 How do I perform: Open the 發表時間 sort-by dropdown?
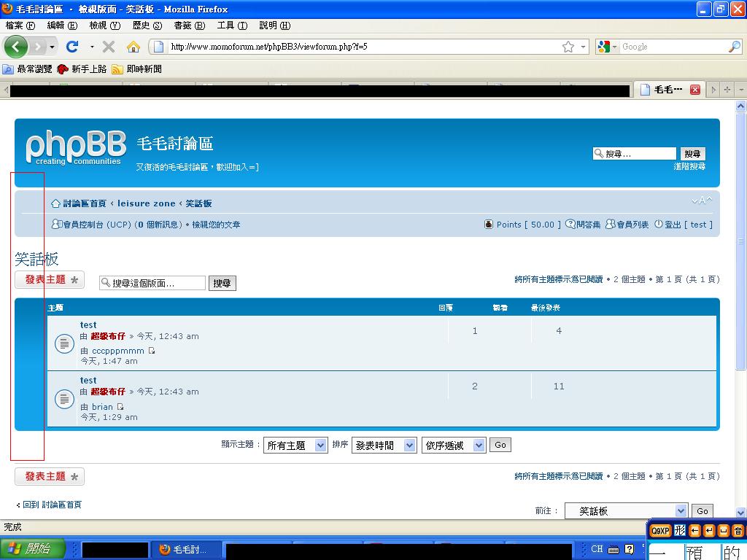384,446
